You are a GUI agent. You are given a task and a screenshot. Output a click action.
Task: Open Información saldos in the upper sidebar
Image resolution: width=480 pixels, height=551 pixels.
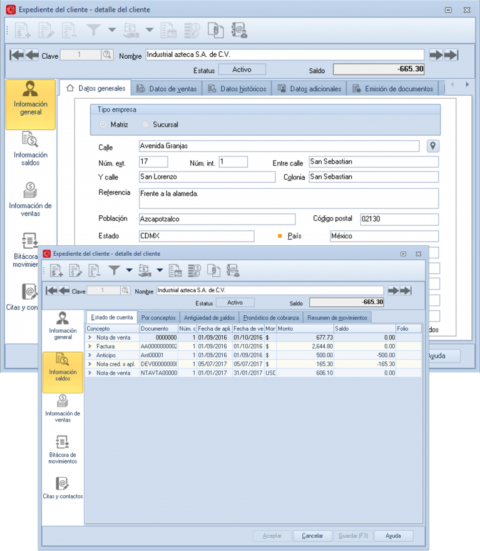[31, 149]
